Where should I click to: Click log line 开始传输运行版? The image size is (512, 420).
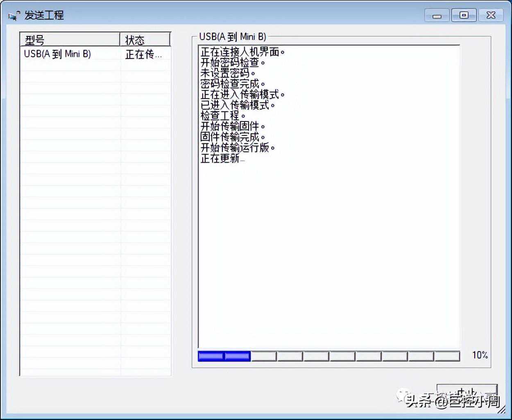pyautogui.click(x=237, y=148)
